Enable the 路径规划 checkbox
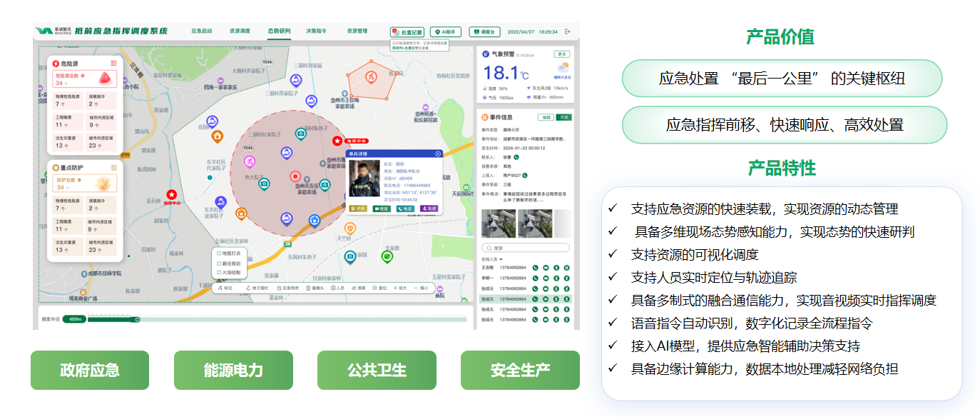The image size is (980, 417). point(219,263)
